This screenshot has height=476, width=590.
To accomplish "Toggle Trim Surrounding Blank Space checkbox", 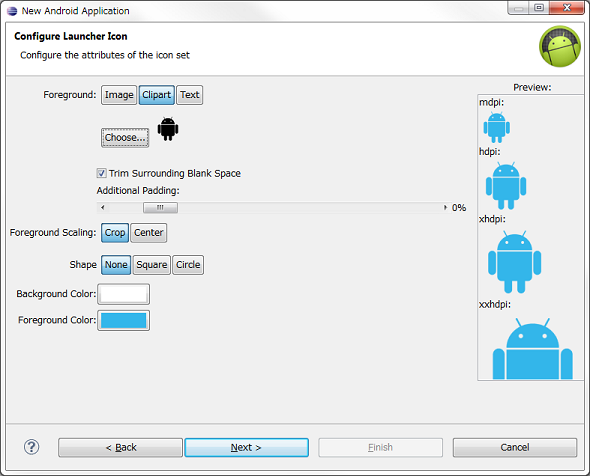I will pos(101,173).
